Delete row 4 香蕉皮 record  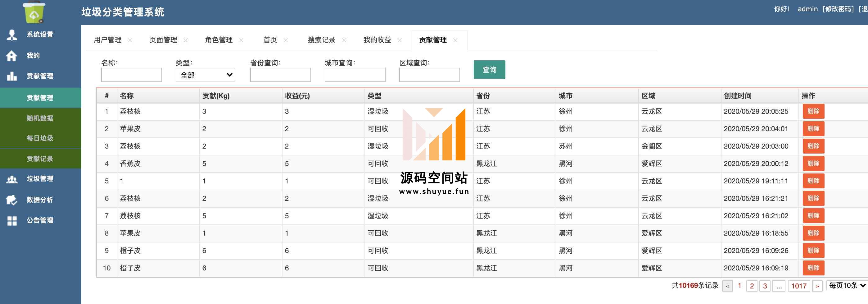click(x=813, y=163)
